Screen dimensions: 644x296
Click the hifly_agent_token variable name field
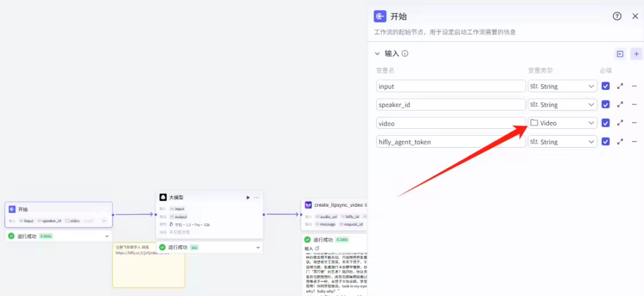(x=450, y=142)
